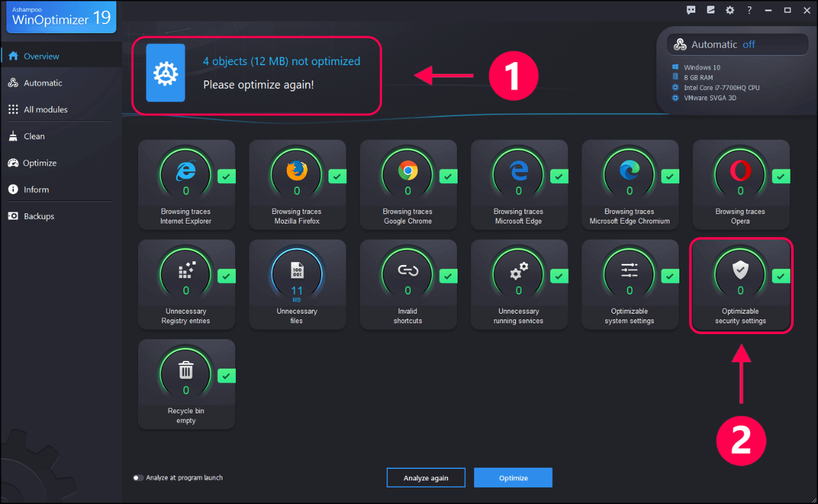Open the Optimizable system settings tile
The image size is (818, 504).
[630, 284]
